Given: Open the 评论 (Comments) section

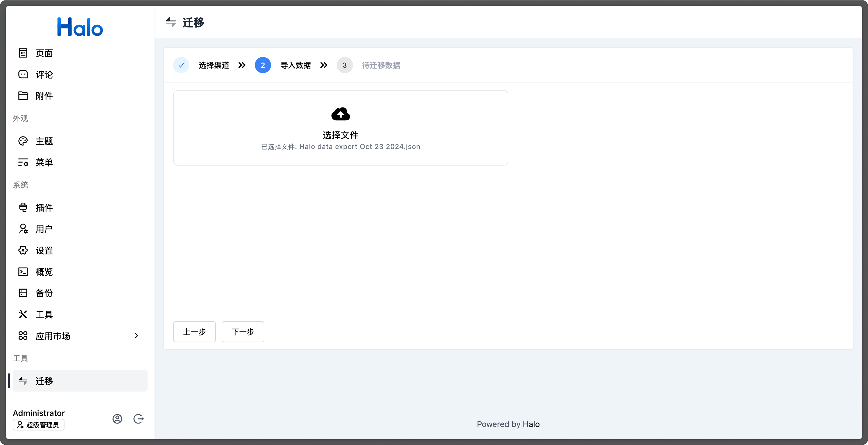Looking at the screenshot, I should (44, 74).
